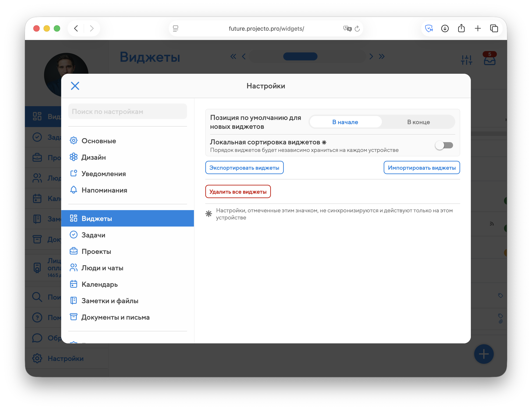Click the double-right chevron in header
This screenshot has height=410, width=532.
382,56
